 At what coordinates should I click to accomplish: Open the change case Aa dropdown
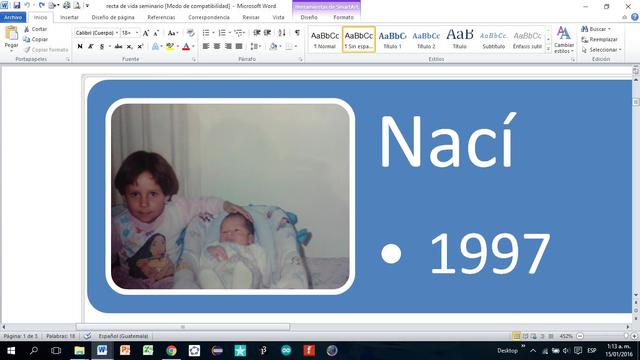[173, 33]
